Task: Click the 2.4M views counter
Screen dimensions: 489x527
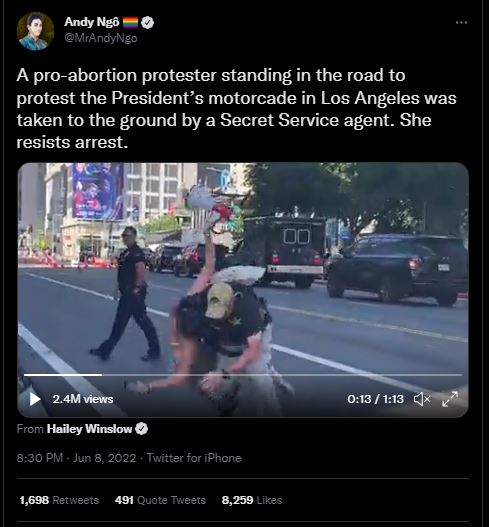Action: (83, 399)
